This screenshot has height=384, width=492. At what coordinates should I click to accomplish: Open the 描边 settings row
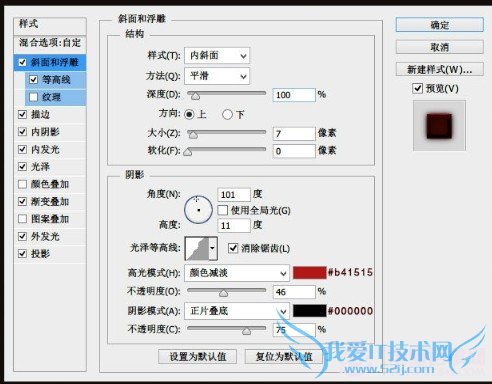(50, 114)
